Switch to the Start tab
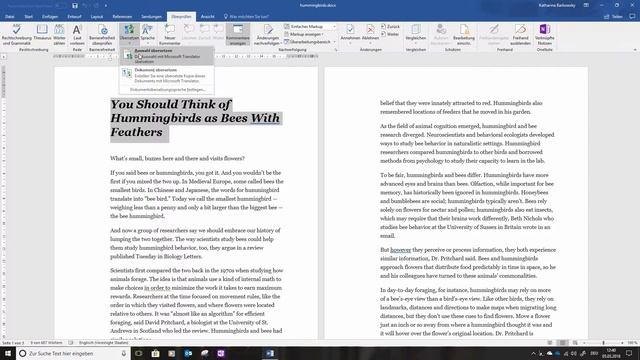This screenshot has height=360, width=640. click(x=29, y=17)
